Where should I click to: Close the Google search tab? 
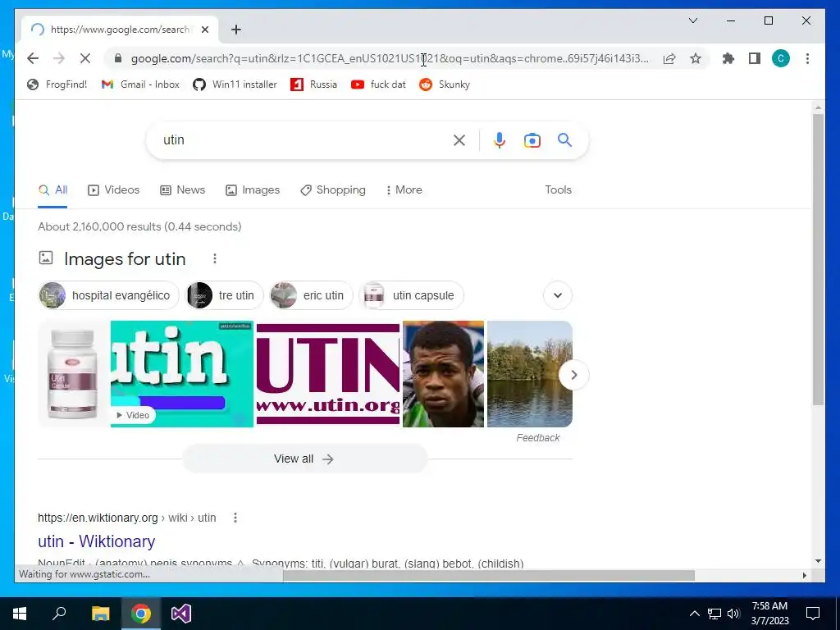204,30
